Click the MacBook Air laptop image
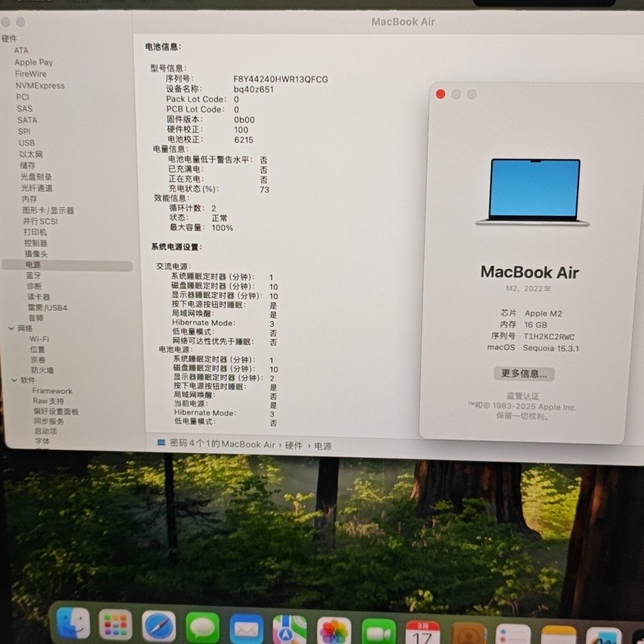 (x=533, y=192)
